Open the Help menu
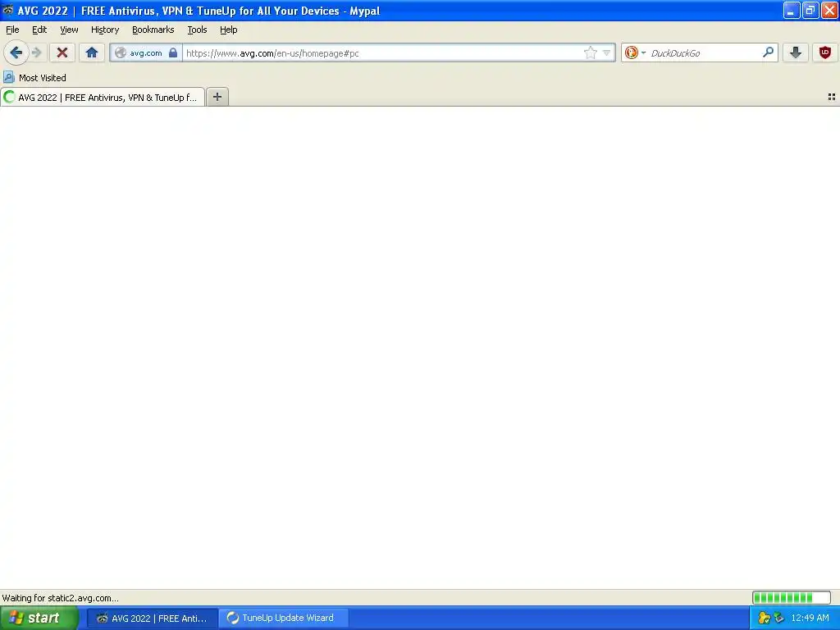840x630 pixels. click(x=229, y=30)
